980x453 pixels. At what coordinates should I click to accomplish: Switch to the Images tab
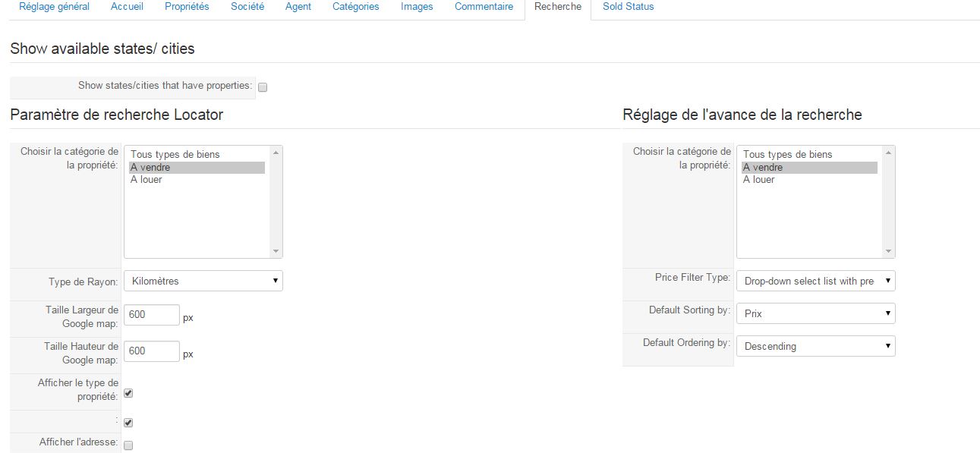coord(417,7)
